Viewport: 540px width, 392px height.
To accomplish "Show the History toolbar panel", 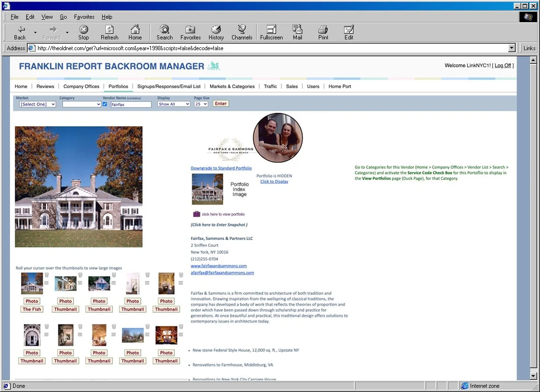I will pos(216,33).
